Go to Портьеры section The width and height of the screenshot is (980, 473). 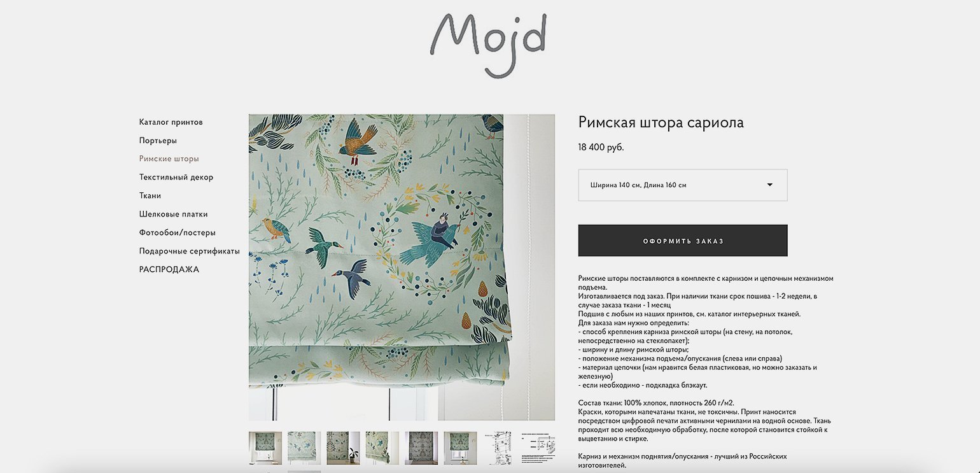click(x=158, y=141)
